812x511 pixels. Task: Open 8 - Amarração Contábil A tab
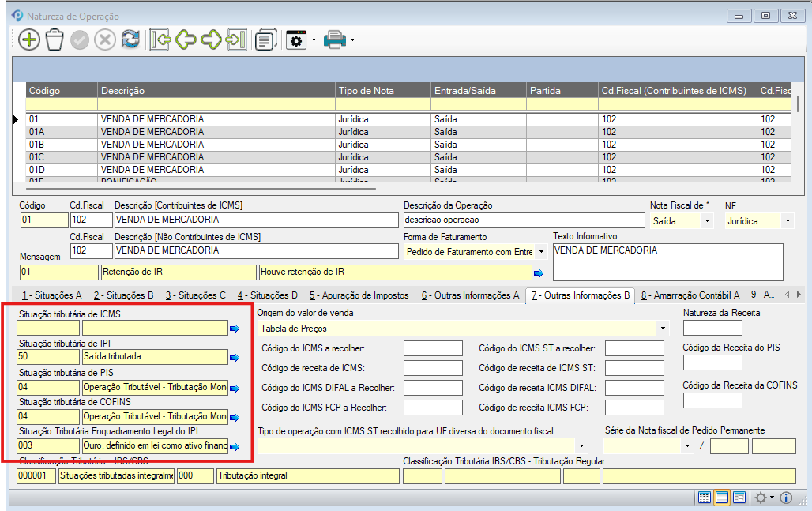(x=690, y=295)
